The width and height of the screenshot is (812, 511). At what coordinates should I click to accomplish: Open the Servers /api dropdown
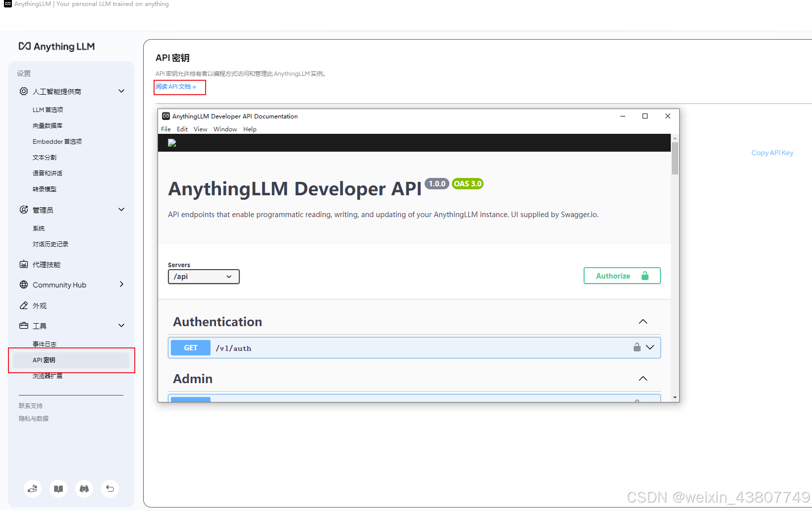(204, 277)
